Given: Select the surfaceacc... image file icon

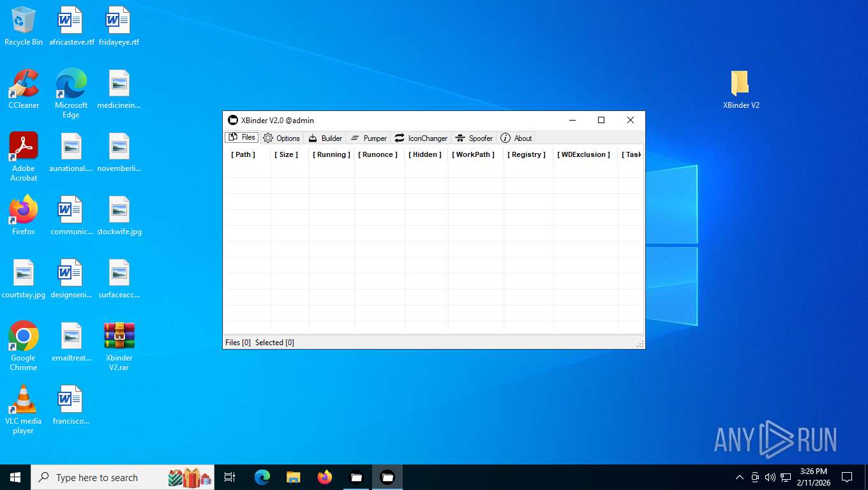Looking at the screenshot, I should coord(119,279).
